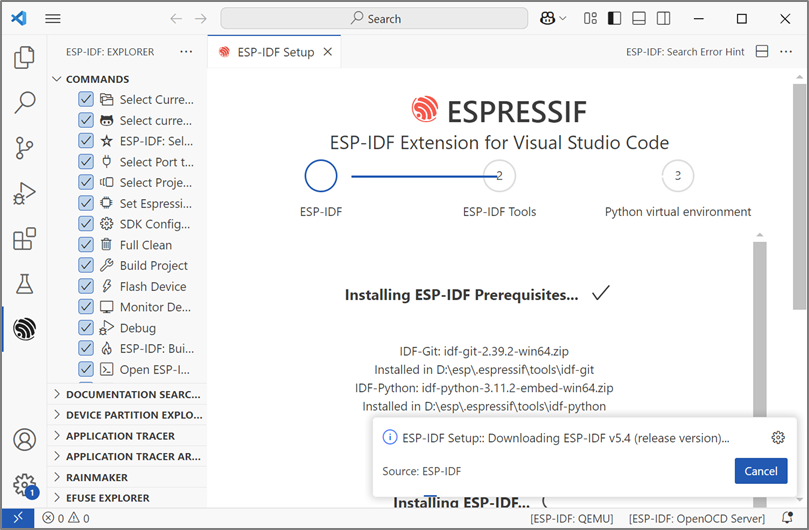
Task: Expand the RAINMAKER section
Action: tap(127, 477)
